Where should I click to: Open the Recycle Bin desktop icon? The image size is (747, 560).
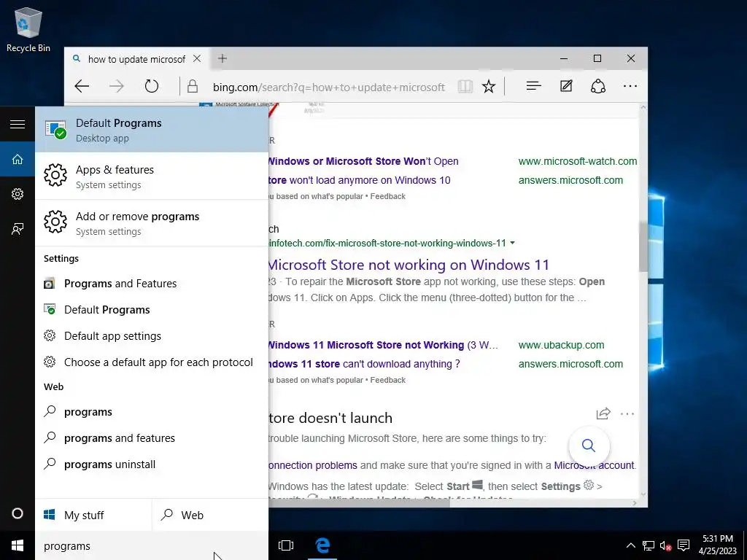tap(28, 29)
